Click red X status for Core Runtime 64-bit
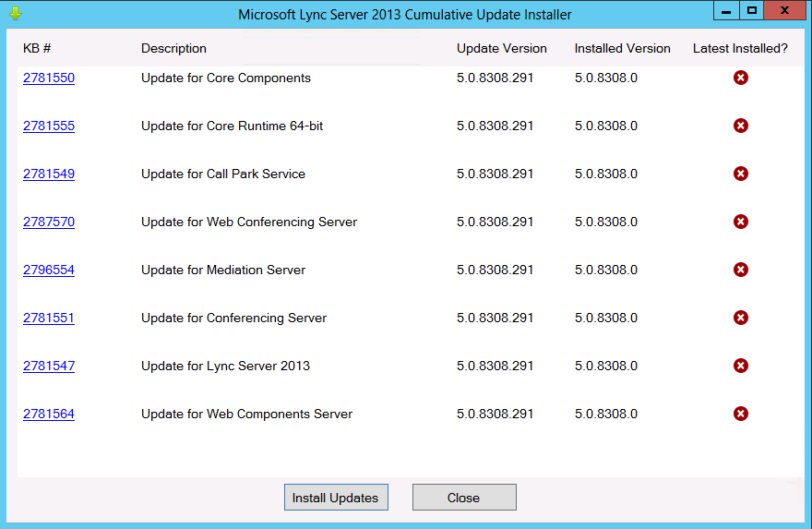The image size is (812, 529). [x=741, y=126]
